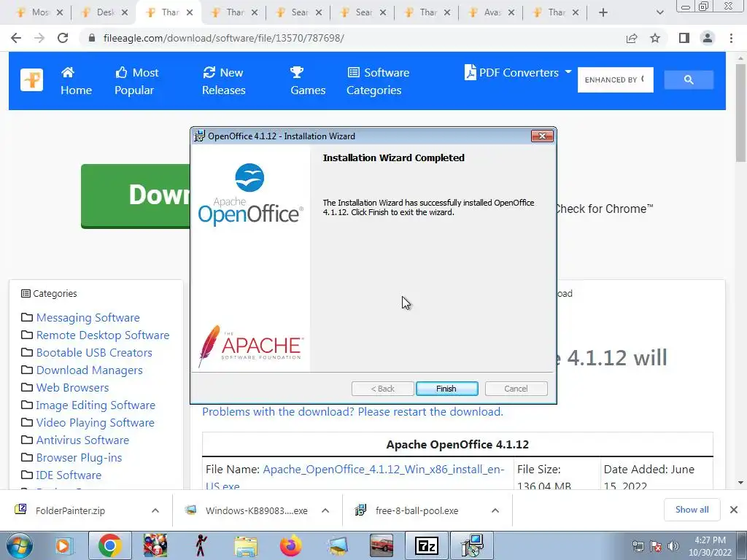Expand the free-8-ball-pool.exe download options arrow
This screenshot has width=747, height=560.
coord(495,510)
